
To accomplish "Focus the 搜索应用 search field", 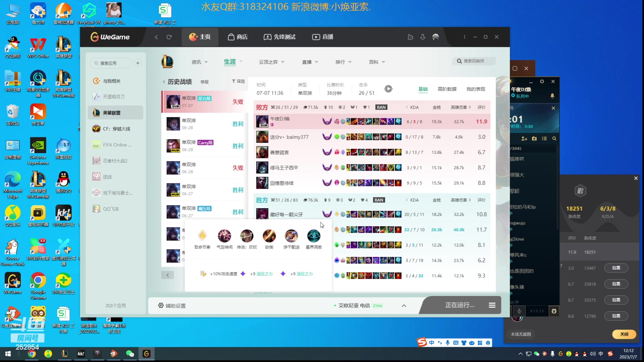I will click(111, 63).
